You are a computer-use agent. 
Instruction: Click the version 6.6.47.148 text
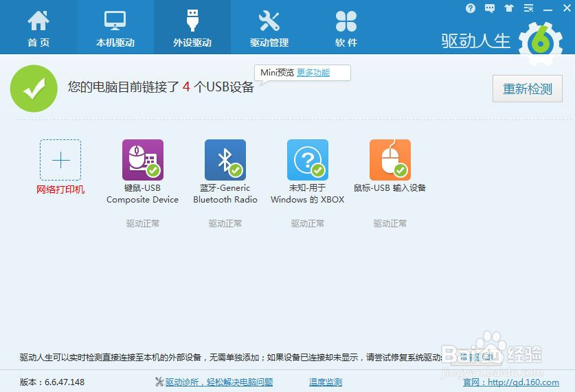pyautogui.click(x=52, y=382)
